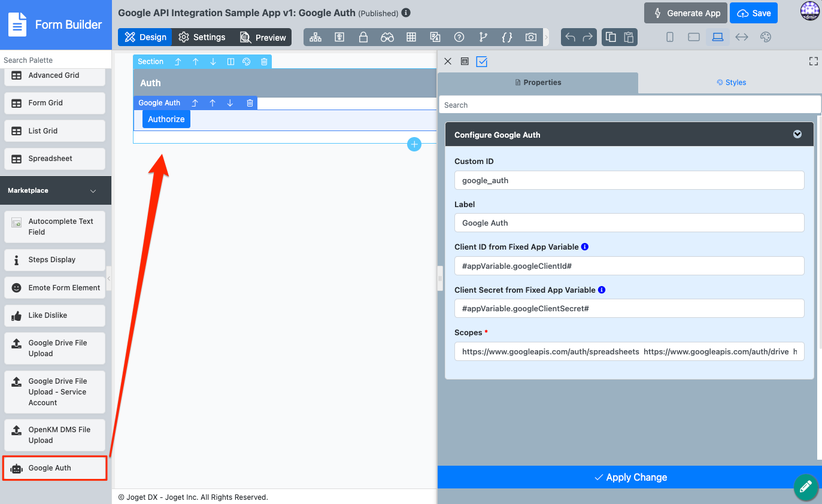Click info icon beside Client Secret label
This screenshot has width=822, height=504.
pyautogui.click(x=602, y=290)
